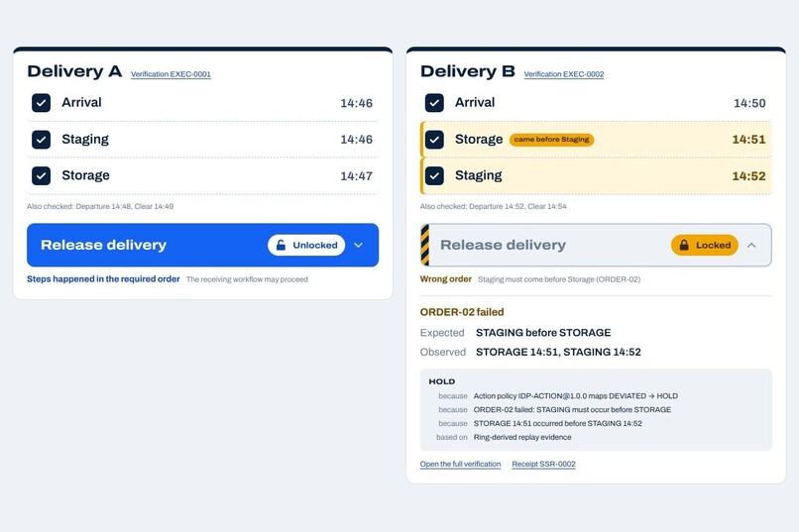Screen dimensions: 799x532
Task: Open the Verification EXEC-0001 link
Action: [171, 74]
